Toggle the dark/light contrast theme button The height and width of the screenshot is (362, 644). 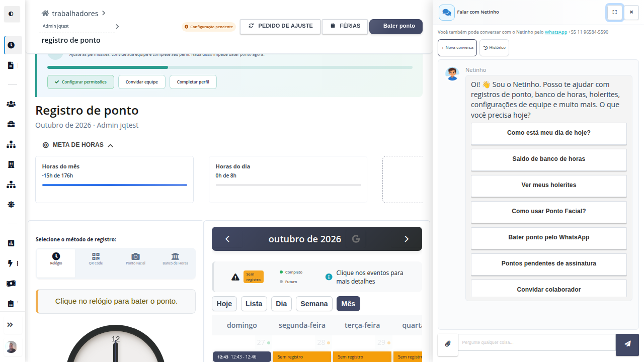[x=12, y=14]
